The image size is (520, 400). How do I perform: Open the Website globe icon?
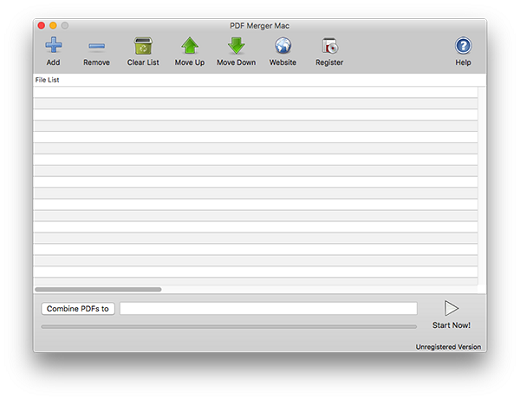(x=283, y=45)
